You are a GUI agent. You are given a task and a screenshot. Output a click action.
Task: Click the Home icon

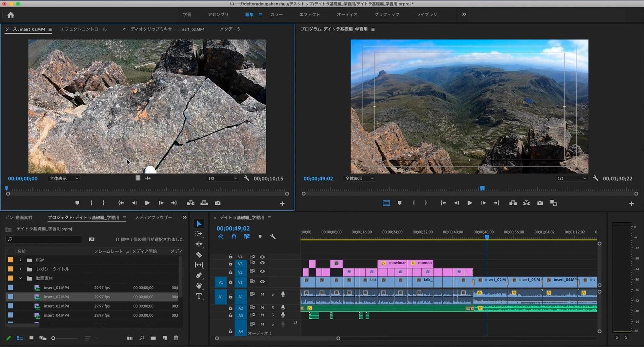tap(11, 15)
